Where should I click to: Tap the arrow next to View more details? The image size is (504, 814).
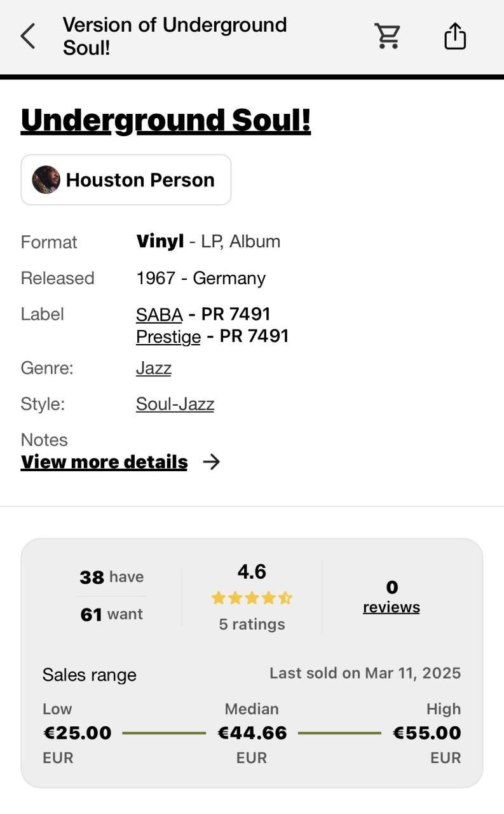coord(212,462)
